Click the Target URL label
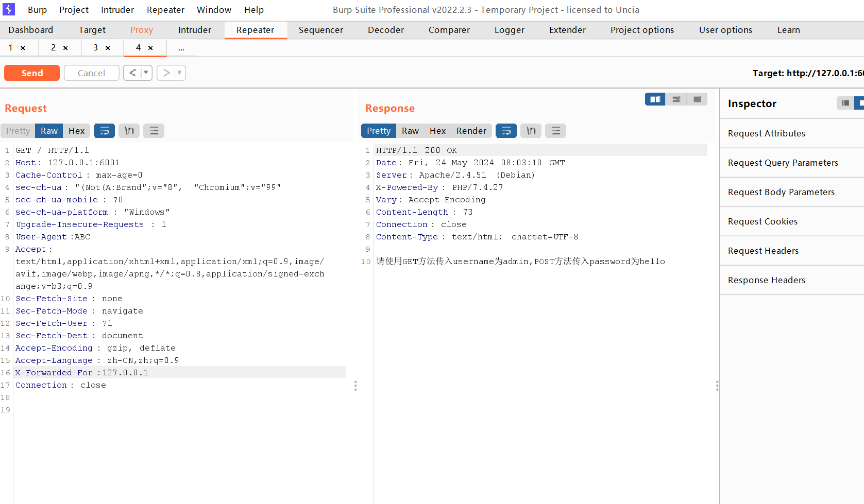This screenshot has width=864, height=504. coord(808,73)
